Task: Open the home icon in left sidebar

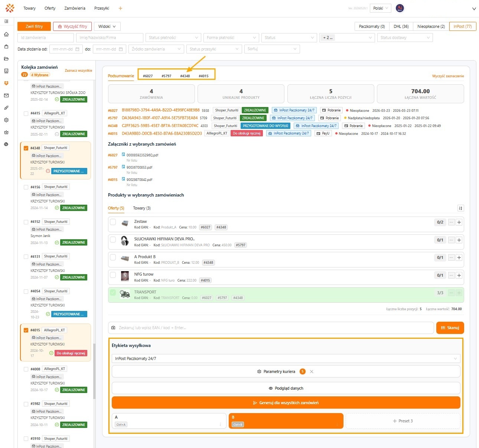Action: (6, 34)
